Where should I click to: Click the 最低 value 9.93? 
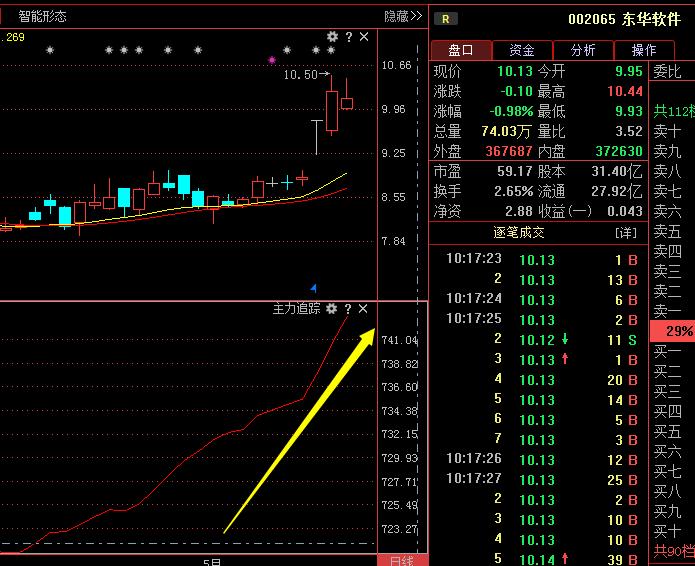pos(629,111)
